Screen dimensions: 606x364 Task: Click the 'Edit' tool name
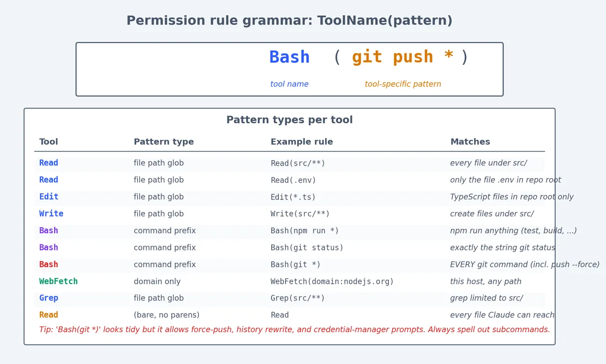pyautogui.click(x=48, y=197)
